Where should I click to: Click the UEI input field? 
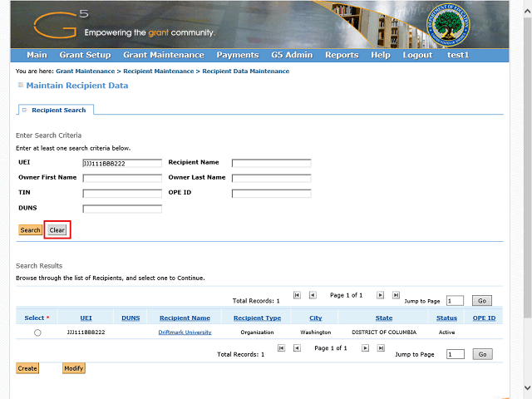(x=122, y=163)
